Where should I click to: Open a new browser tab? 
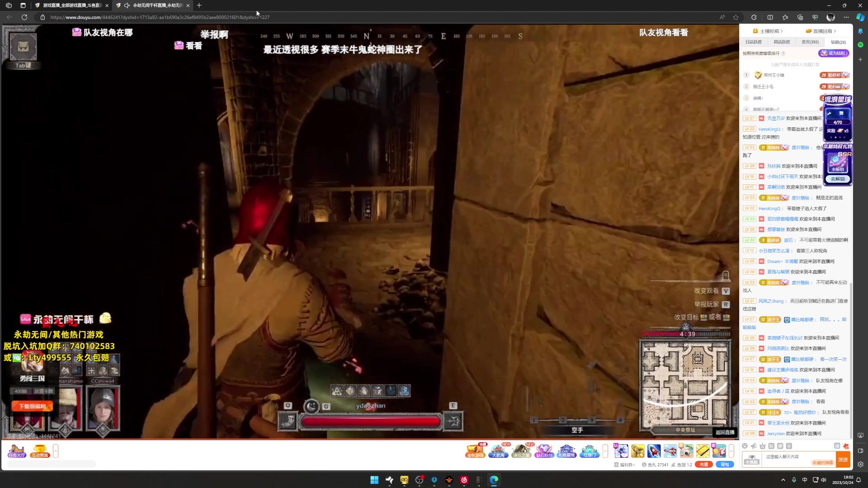(199, 5)
